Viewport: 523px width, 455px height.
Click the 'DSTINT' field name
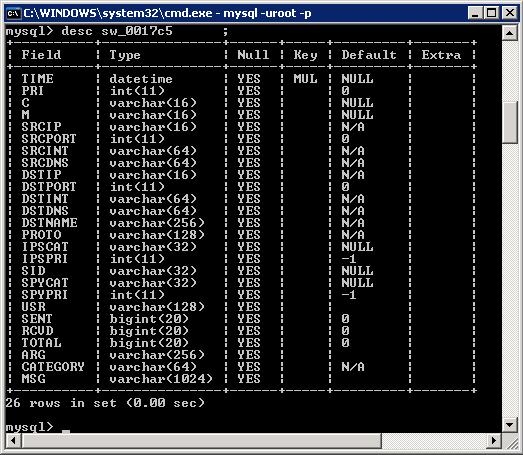coord(45,199)
